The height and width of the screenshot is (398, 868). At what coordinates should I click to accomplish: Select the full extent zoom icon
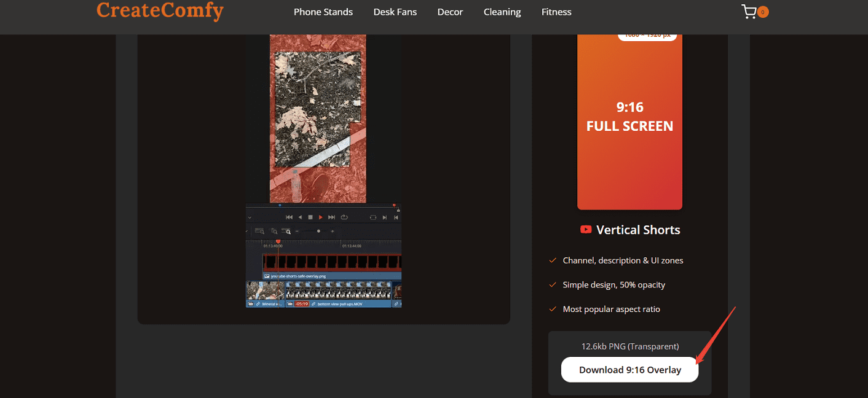pyautogui.click(x=261, y=231)
